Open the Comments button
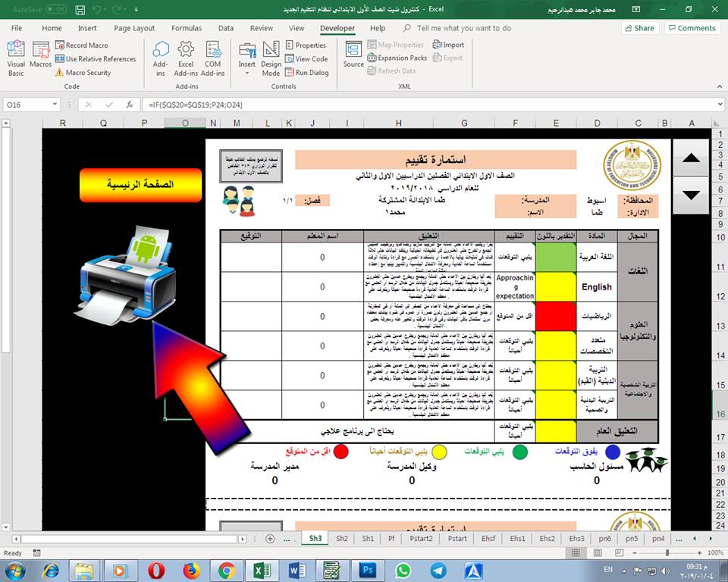Image resolution: width=728 pixels, height=582 pixels. [692, 28]
